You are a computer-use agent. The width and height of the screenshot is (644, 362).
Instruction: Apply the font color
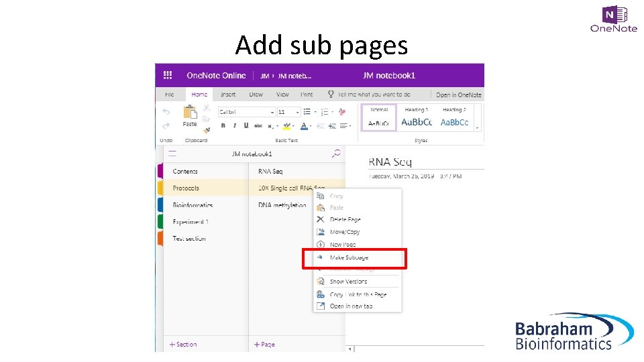click(304, 125)
